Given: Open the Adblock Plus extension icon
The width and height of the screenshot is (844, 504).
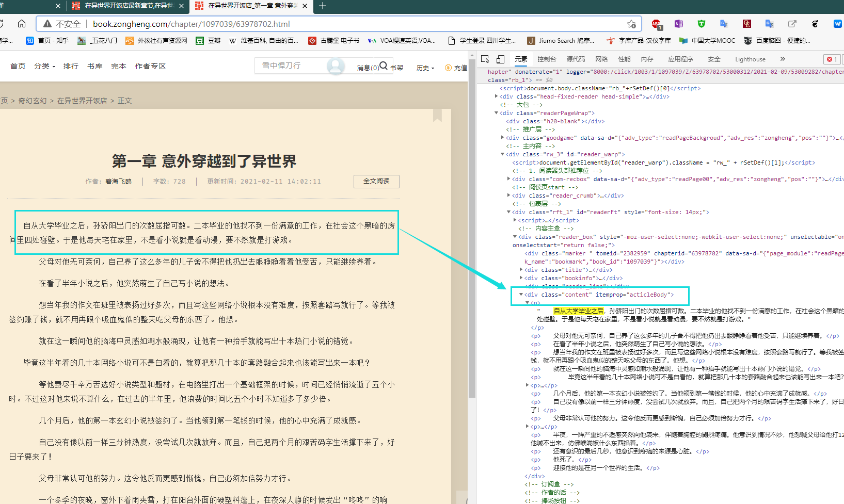Looking at the screenshot, I should click(657, 24).
